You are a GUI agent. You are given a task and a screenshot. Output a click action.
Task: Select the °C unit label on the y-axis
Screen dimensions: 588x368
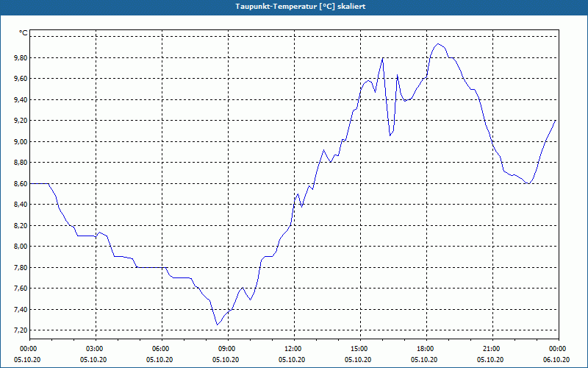coord(23,33)
